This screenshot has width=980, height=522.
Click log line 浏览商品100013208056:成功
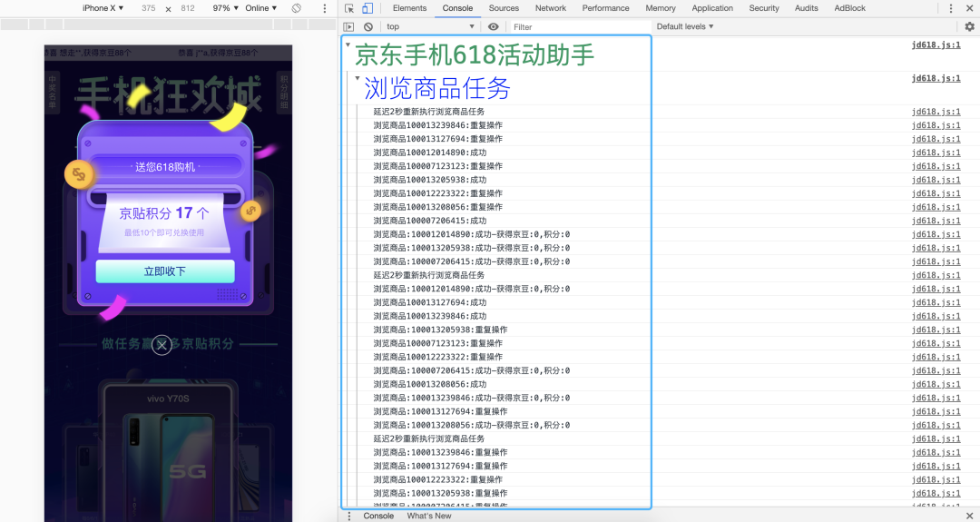coord(429,385)
